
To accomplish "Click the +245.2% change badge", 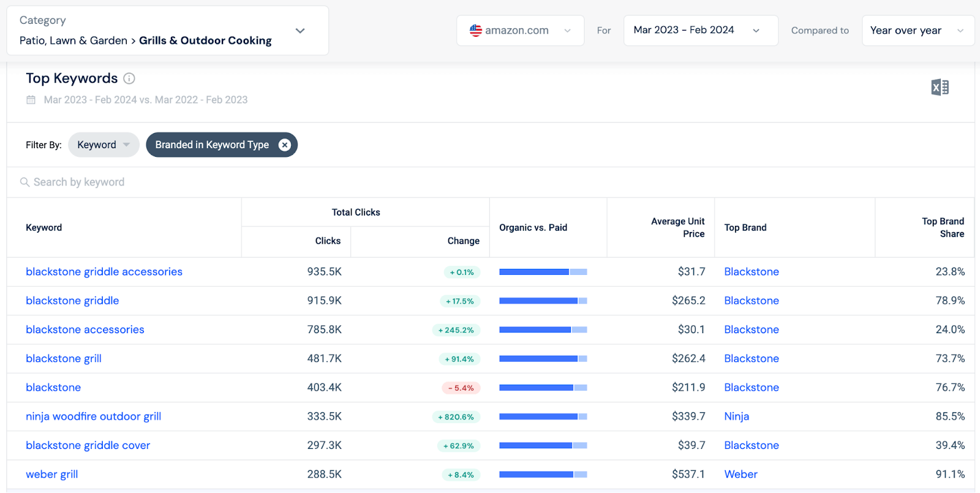I will click(456, 330).
